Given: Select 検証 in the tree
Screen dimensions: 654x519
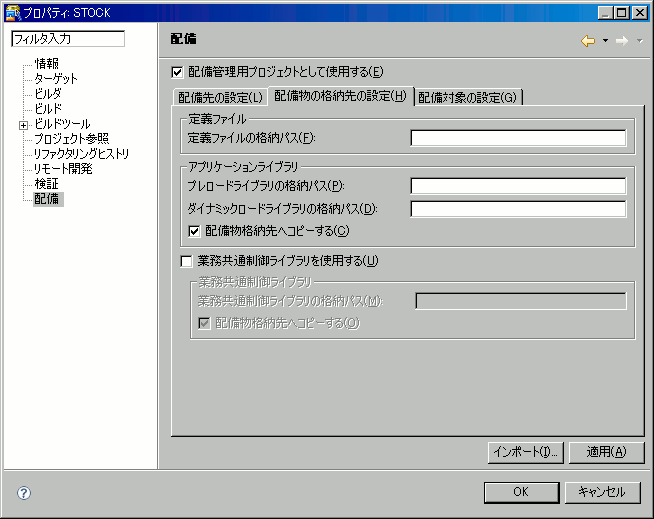Looking at the screenshot, I should pos(47,184).
